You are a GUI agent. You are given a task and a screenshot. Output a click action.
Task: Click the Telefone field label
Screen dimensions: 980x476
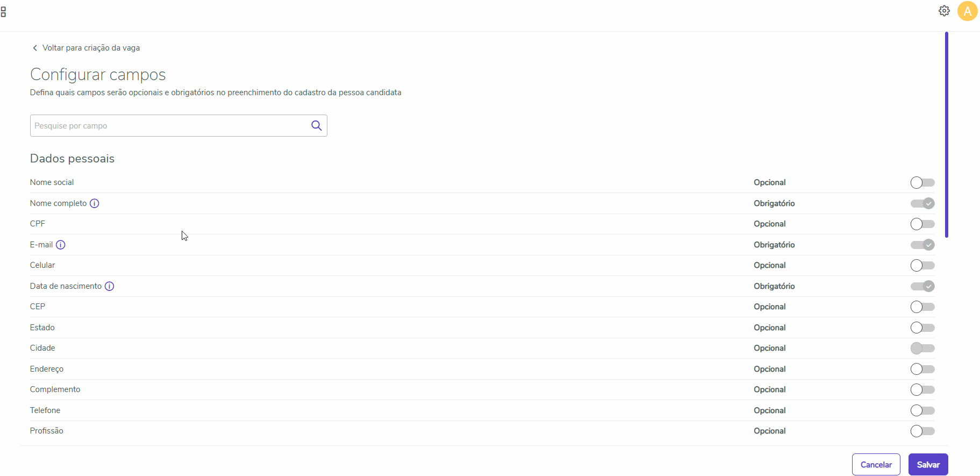[x=45, y=410]
